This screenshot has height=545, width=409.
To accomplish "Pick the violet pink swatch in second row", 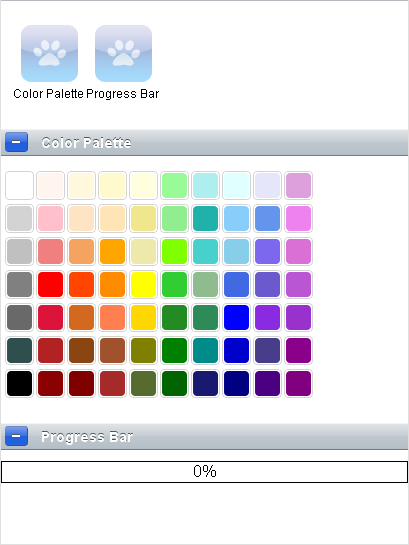I will (x=298, y=218).
